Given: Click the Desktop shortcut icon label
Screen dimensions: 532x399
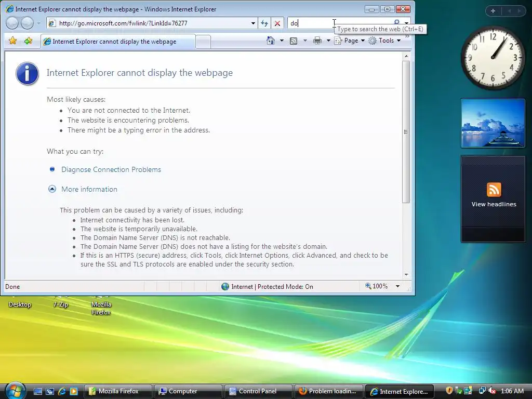Looking at the screenshot, I should tap(20, 304).
